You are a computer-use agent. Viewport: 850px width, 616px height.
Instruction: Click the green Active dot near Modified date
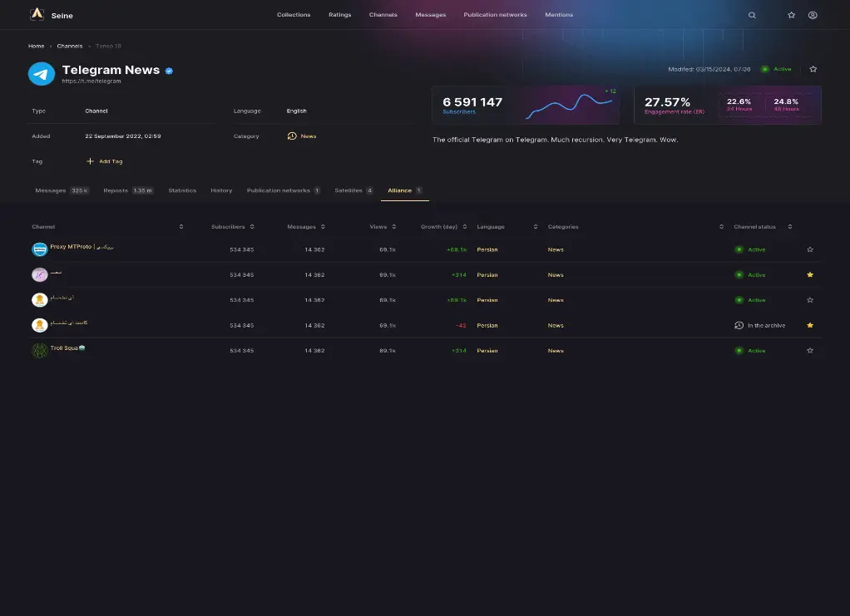[x=765, y=69]
